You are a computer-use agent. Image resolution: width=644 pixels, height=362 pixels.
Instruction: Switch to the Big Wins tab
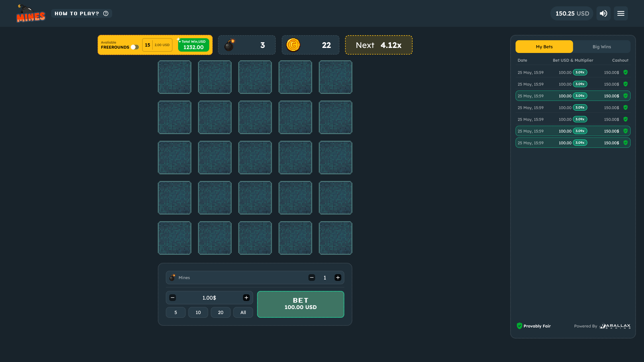pyautogui.click(x=602, y=47)
